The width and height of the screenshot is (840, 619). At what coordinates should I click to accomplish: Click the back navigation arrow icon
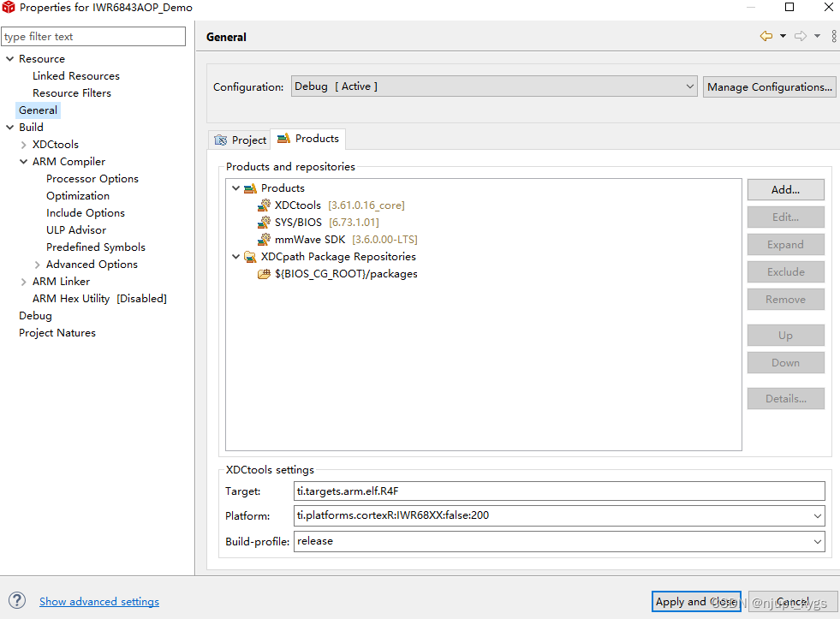tap(766, 36)
